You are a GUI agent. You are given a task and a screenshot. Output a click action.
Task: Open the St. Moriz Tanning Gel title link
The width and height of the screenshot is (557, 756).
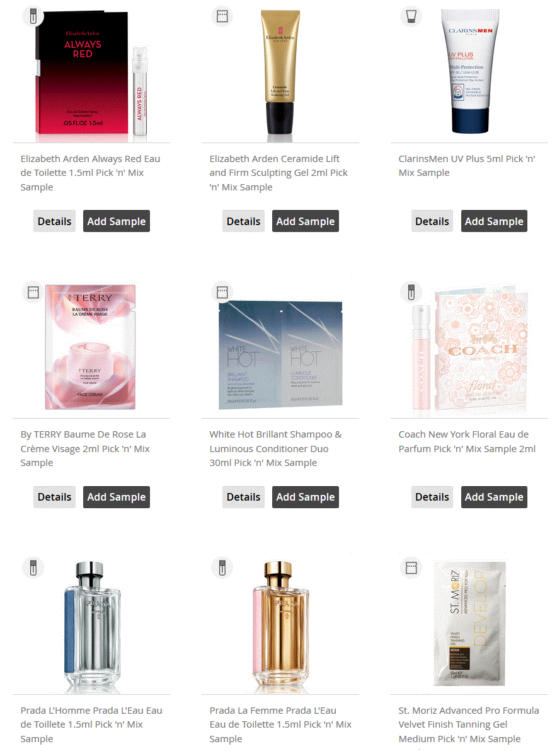468,724
